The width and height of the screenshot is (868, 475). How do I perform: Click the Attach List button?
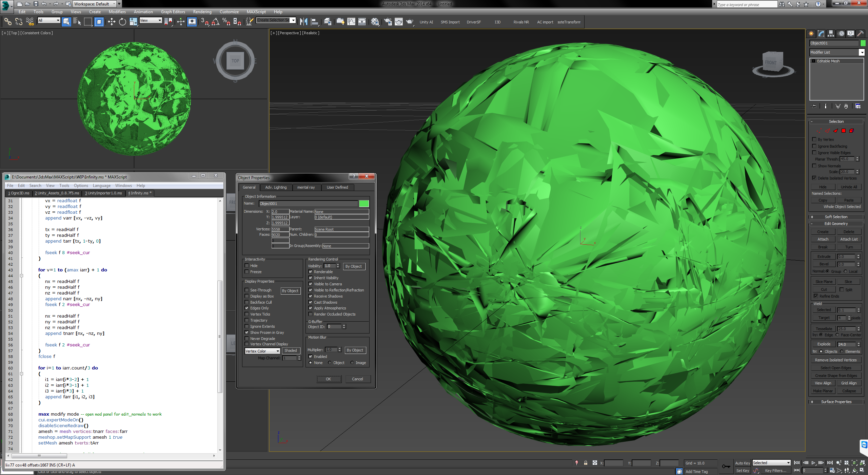coord(849,240)
